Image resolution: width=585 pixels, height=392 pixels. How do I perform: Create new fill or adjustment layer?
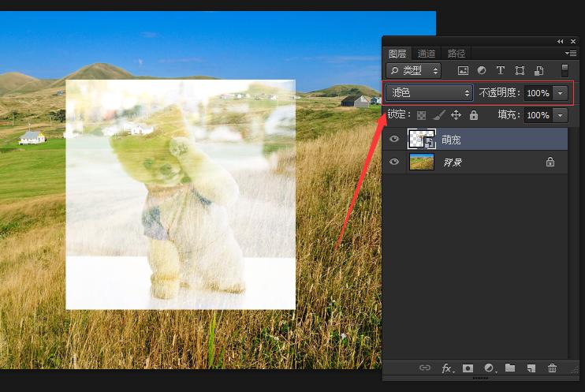pos(489,368)
